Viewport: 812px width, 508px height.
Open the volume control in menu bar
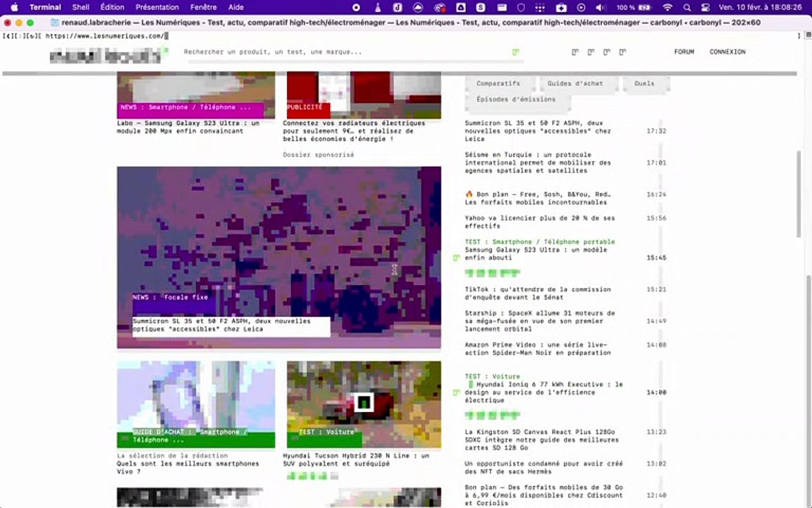click(x=601, y=7)
